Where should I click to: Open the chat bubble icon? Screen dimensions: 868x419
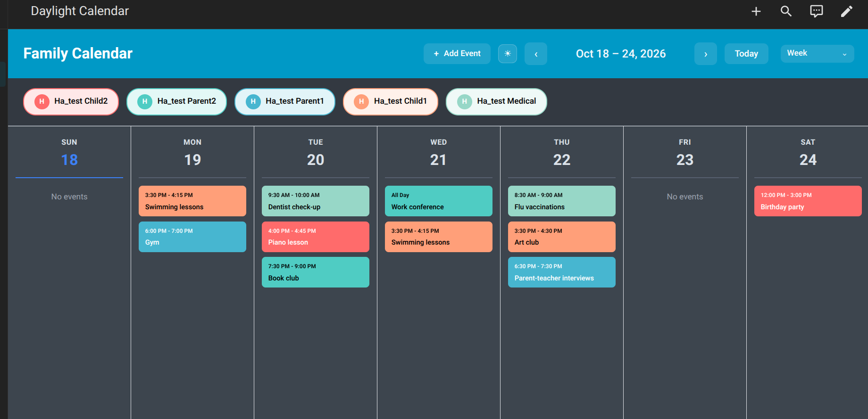click(817, 11)
